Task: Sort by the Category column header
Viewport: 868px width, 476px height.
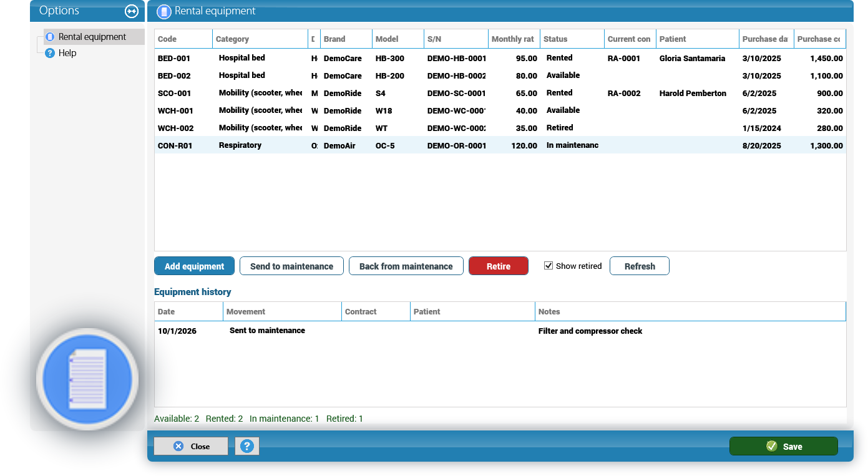Action: coord(260,39)
